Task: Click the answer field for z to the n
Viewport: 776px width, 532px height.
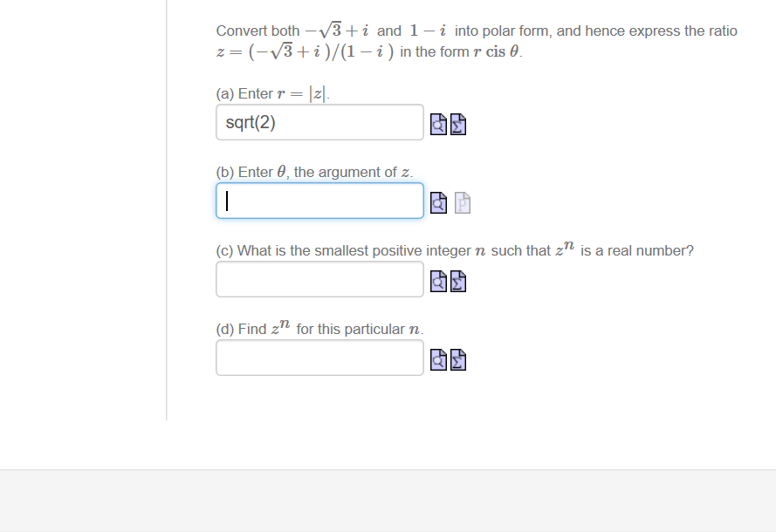Action: tap(319, 357)
